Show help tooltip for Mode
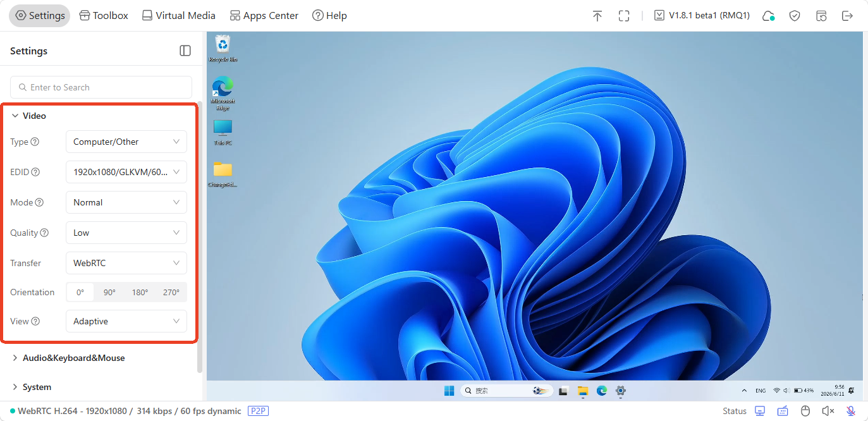This screenshot has width=868, height=421. coord(39,202)
